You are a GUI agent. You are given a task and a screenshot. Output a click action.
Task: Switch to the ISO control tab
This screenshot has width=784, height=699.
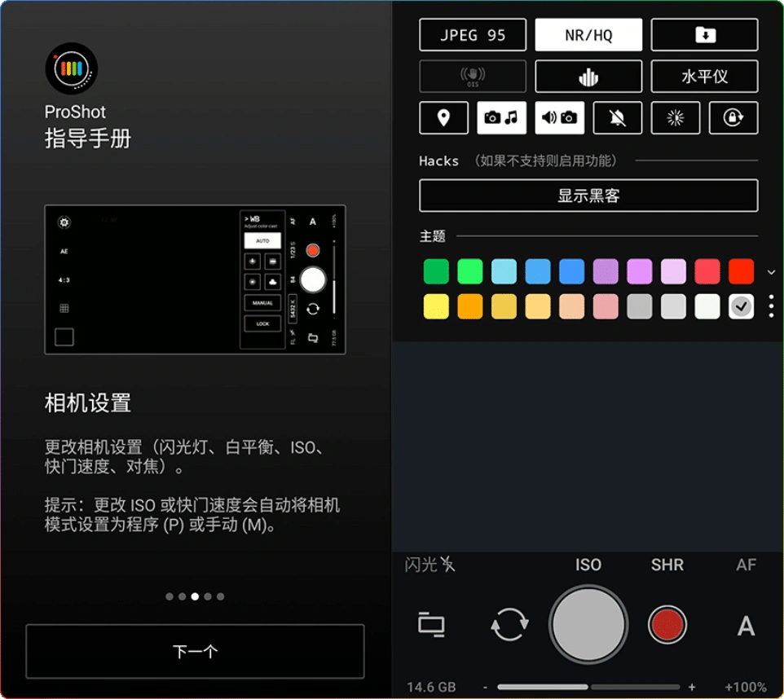pyautogui.click(x=588, y=565)
